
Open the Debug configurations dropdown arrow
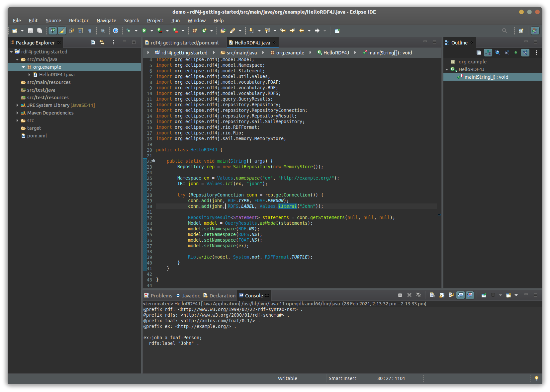tap(136, 31)
